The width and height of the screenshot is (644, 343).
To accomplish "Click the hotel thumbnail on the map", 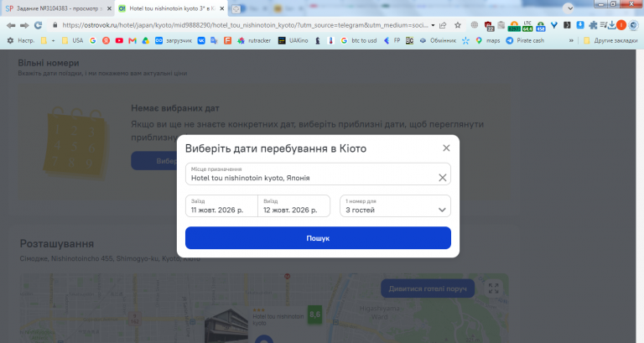I will 226,325.
